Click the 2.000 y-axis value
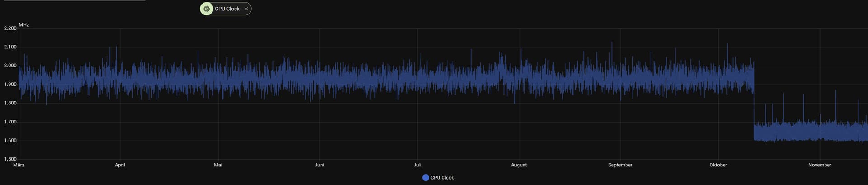The image size is (868, 185). [10, 66]
